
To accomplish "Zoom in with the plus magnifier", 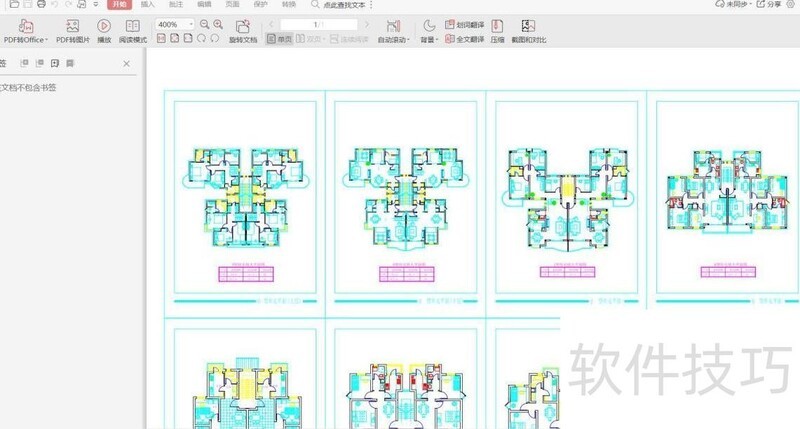I will pyautogui.click(x=218, y=24).
